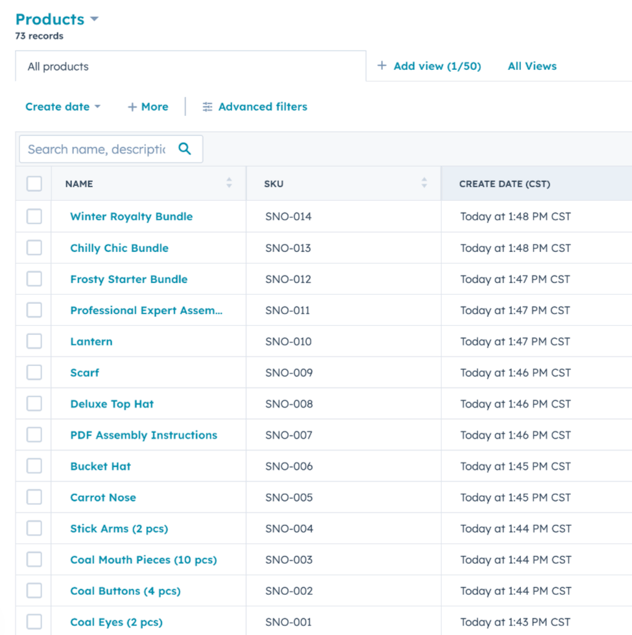Open Coal Mouth Pieces (10 pcs) product

143,560
